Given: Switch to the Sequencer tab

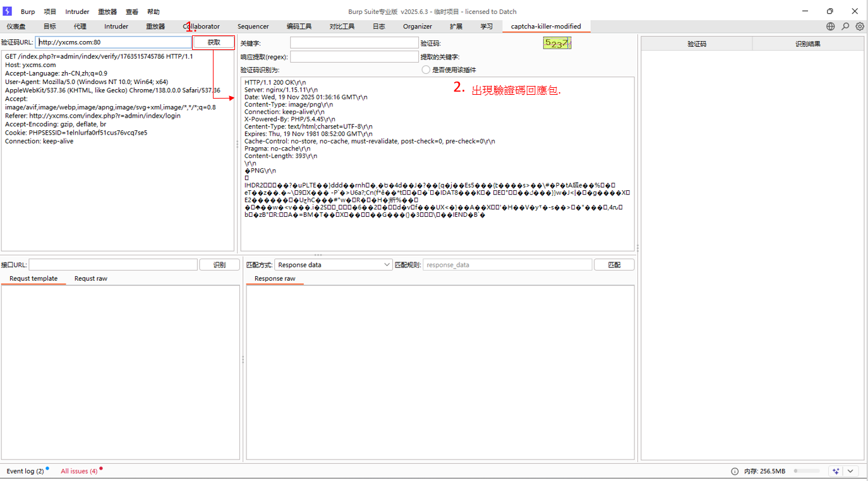Looking at the screenshot, I should point(253,27).
